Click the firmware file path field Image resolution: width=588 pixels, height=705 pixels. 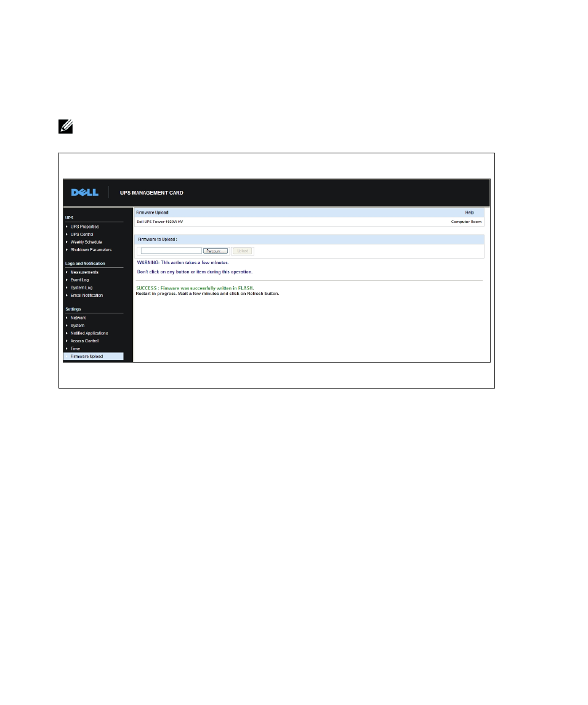tap(171, 251)
